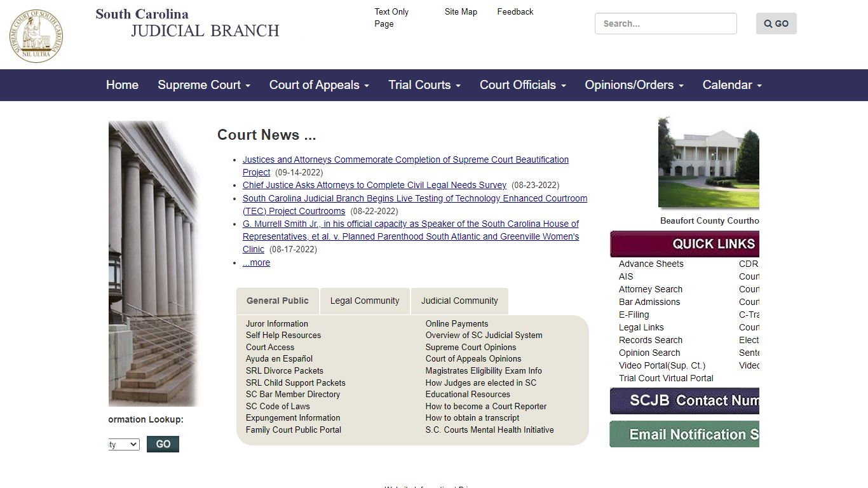Open SRL Divorce Packets link
Image resolution: width=868 pixels, height=488 pixels.
[285, 370]
